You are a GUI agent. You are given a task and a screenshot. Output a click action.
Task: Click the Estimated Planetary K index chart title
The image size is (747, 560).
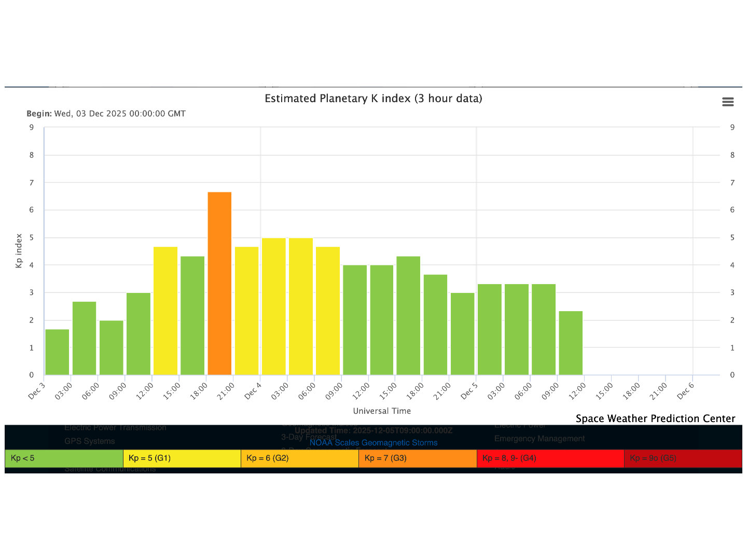pos(374,99)
